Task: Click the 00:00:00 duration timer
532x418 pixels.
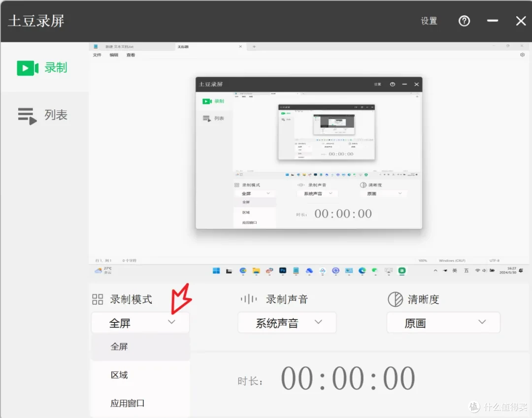Action: (348, 378)
